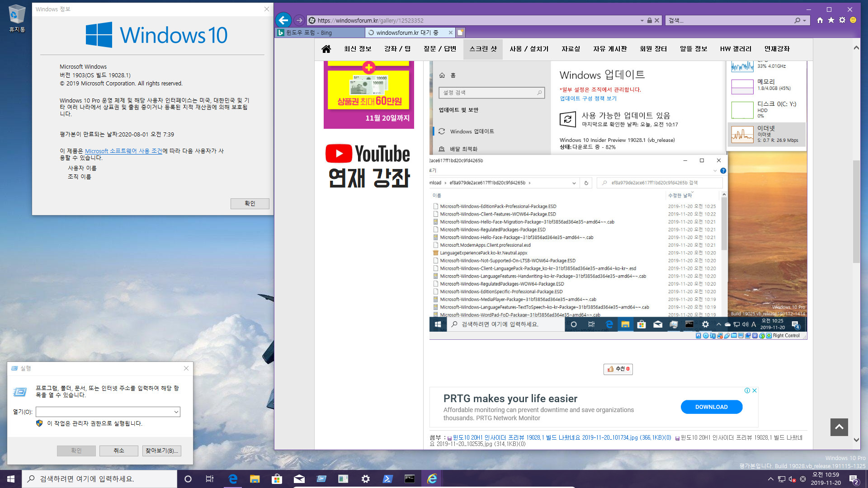Click the page vertical scrollbar thumb

(x=856, y=211)
